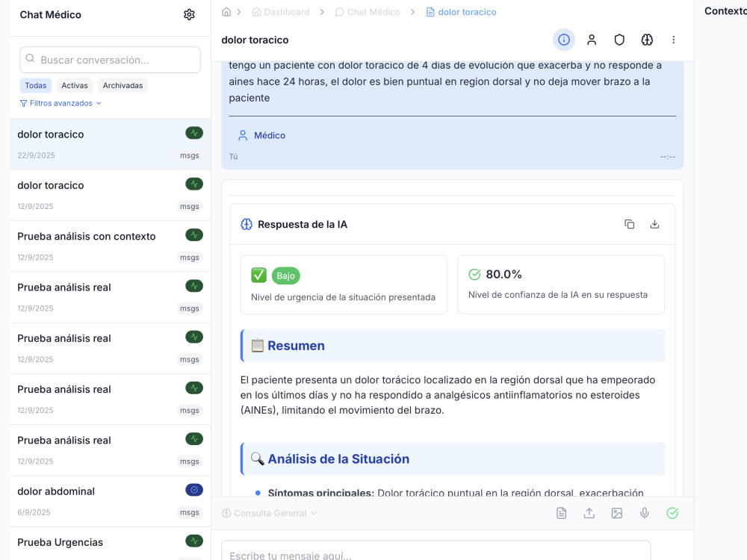Click the image attach icon
This screenshot has width=747, height=560.
(617, 513)
